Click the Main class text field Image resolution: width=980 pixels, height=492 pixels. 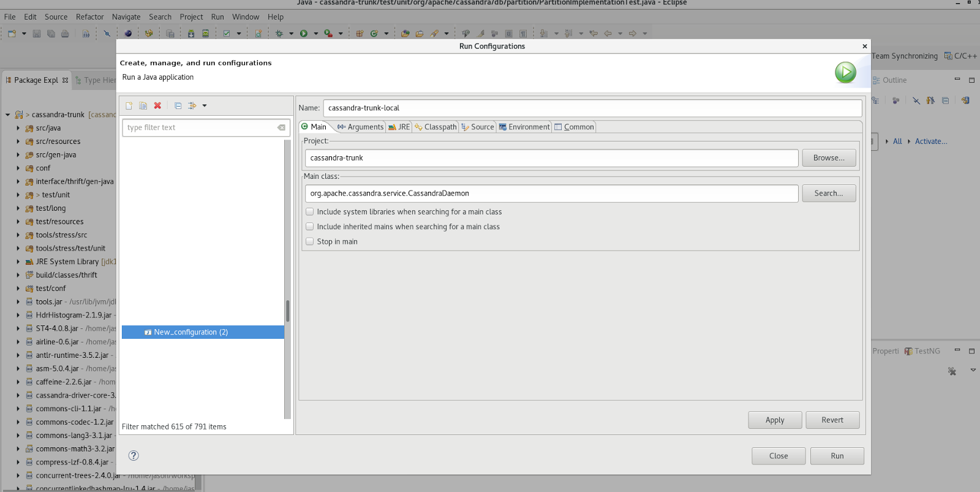551,194
